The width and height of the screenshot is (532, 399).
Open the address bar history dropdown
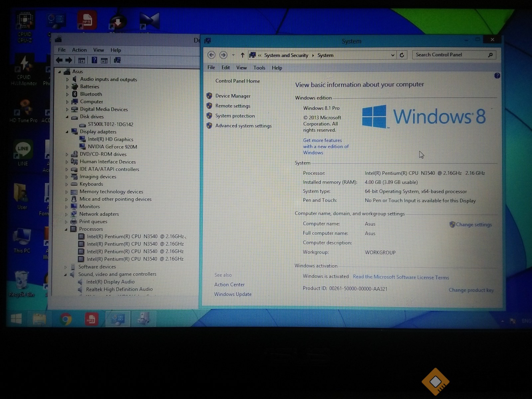(393, 55)
